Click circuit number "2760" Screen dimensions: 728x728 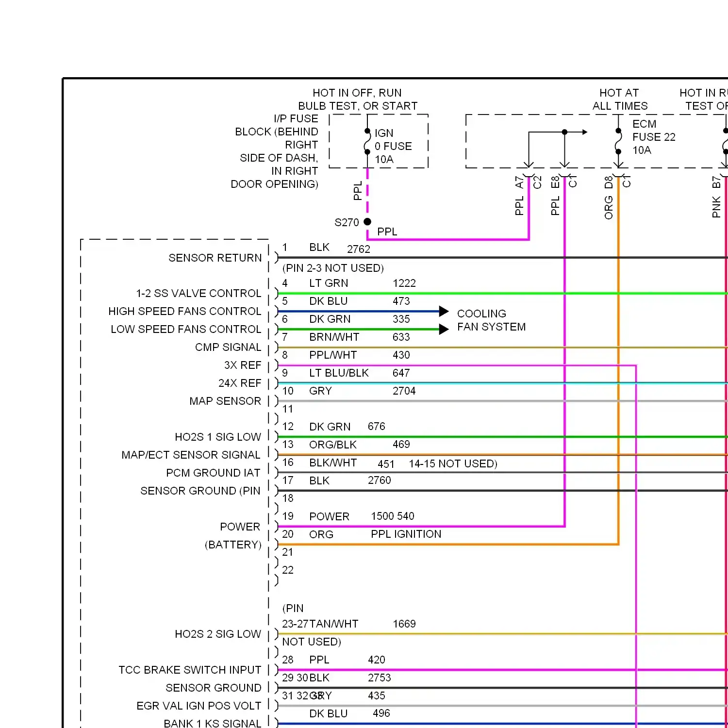point(380,480)
